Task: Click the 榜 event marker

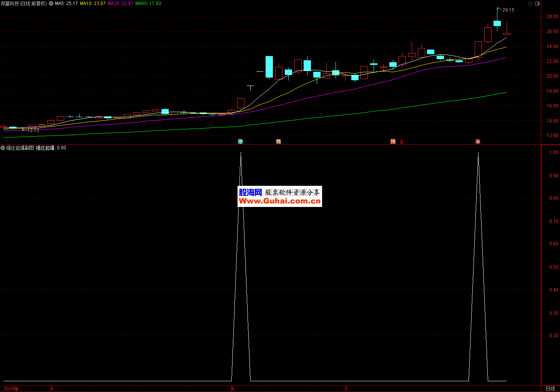Action: [279, 142]
